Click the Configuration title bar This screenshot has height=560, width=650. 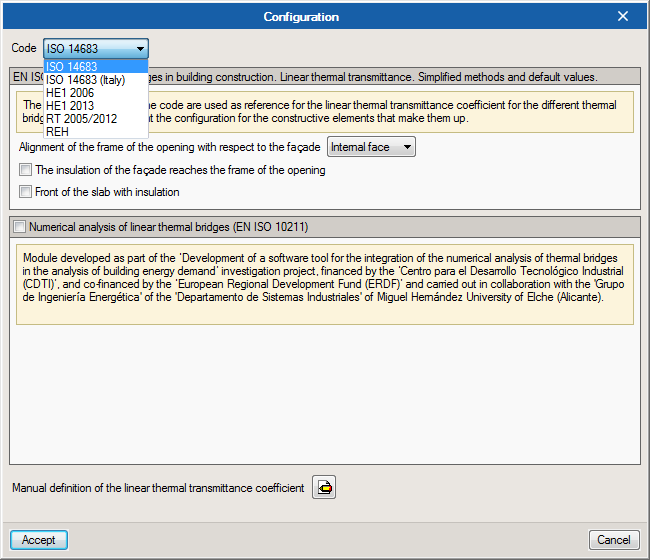point(300,16)
